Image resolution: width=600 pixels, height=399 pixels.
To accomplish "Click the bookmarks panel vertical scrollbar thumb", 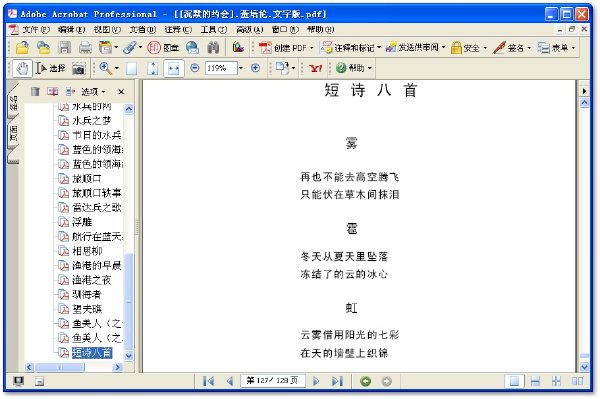I will pos(129,301).
